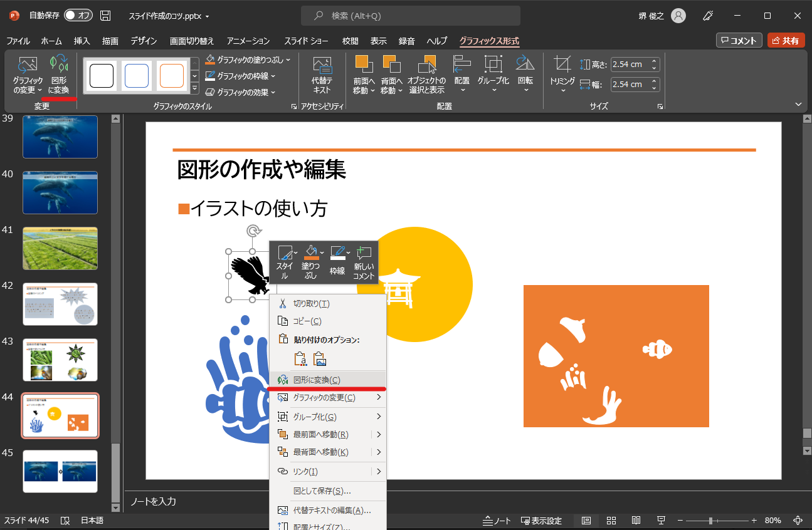Select Save as Picture in context menu
The width and height of the screenshot is (812, 530).
click(327, 491)
